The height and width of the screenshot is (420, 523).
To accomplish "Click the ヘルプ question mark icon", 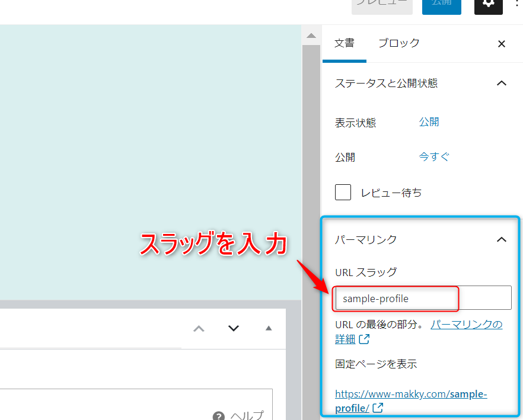I will tap(218, 416).
